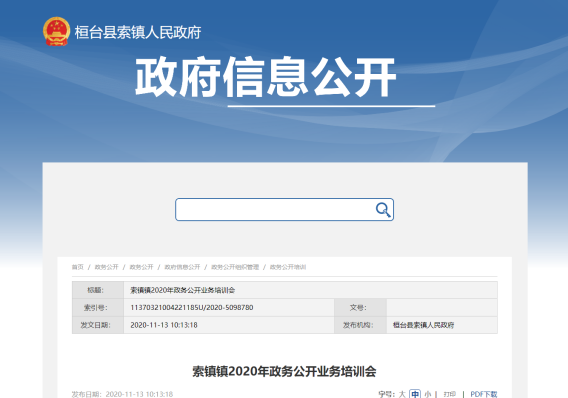Image resolution: width=568 pixels, height=398 pixels.
Task: Open 政务公开组织管理 breadcrumb link
Action: pyautogui.click(x=235, y=267)
